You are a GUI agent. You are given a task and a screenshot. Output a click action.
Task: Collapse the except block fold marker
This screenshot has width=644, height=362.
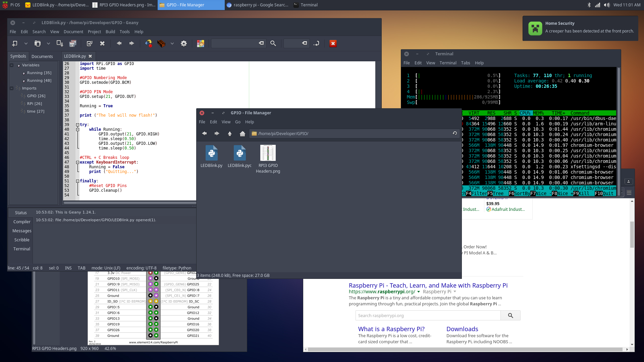point(77,162)
